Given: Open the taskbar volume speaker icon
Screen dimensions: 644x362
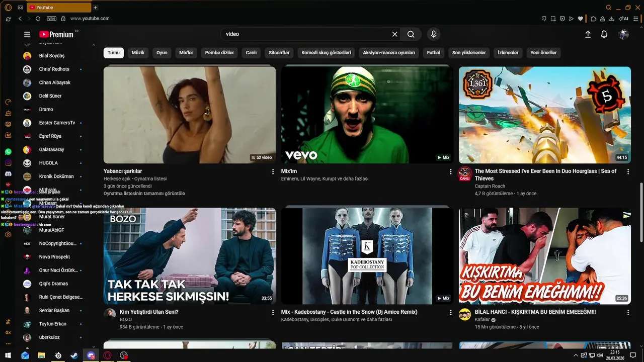Looking at the screenshot, I should (600, 355).
